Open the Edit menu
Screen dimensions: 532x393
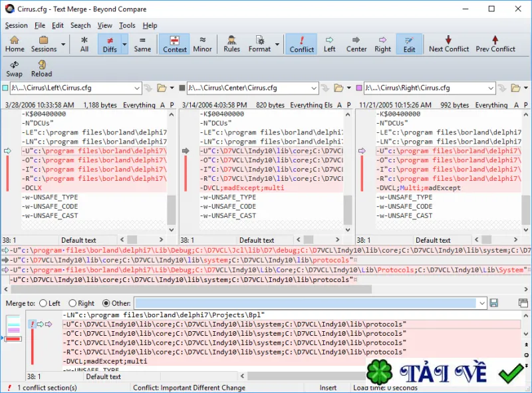pos(57,25)
